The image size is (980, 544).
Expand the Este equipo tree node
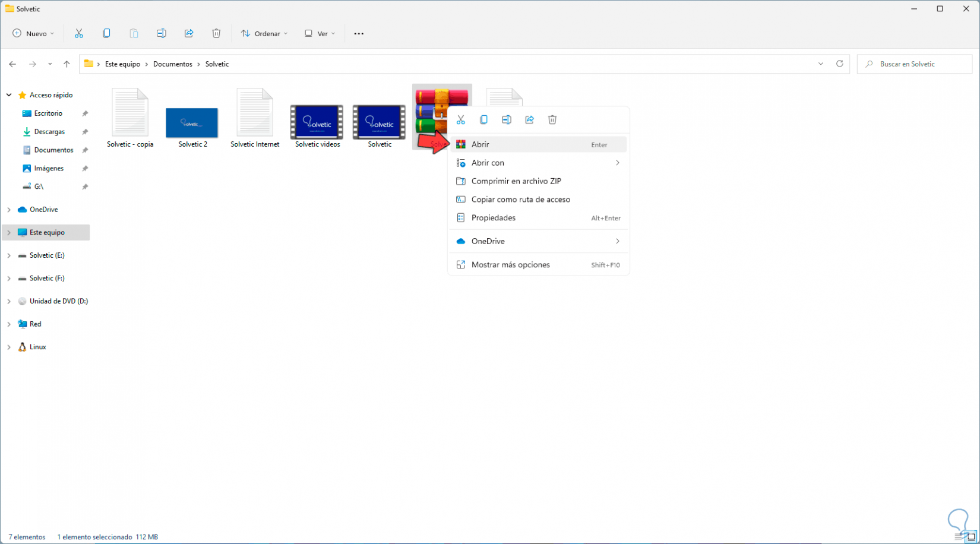coord(9,233)
